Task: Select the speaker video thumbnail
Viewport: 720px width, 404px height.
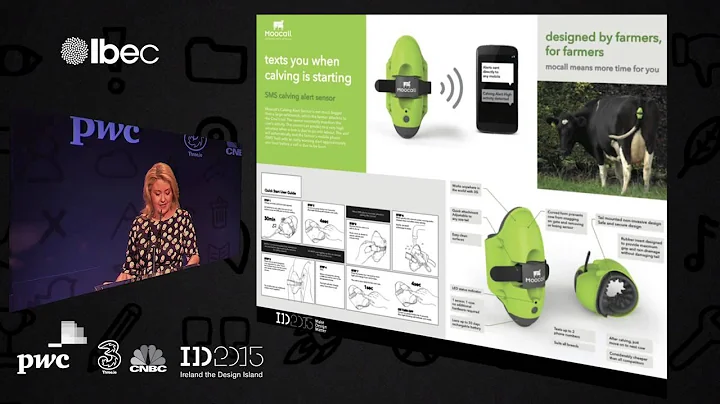Action: tap(126, 212)
